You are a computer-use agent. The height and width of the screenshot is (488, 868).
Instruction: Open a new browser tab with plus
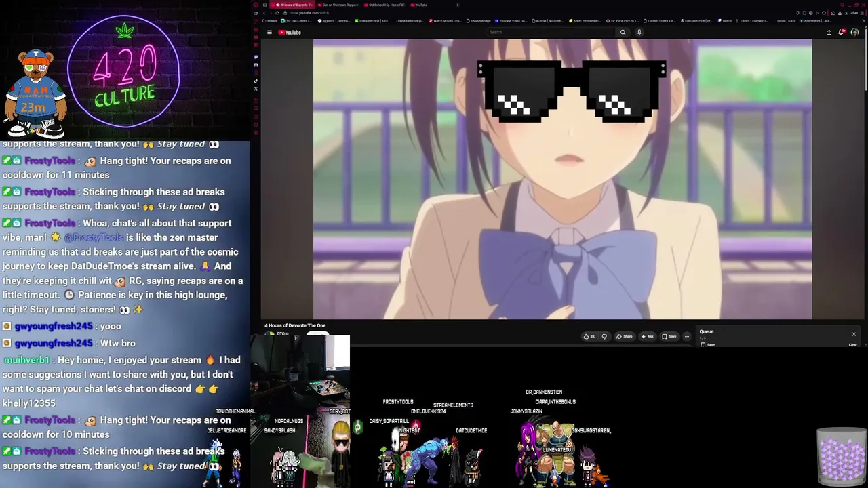[x=458, y=5]
